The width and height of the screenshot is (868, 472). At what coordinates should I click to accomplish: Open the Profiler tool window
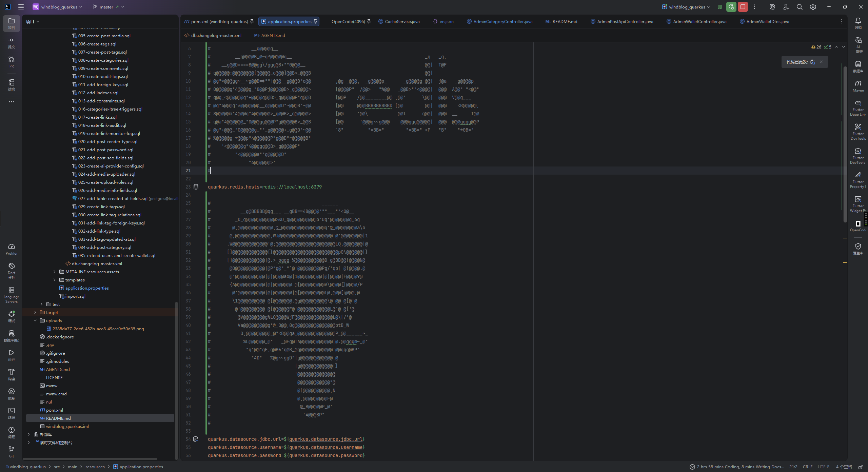(12, 249)
